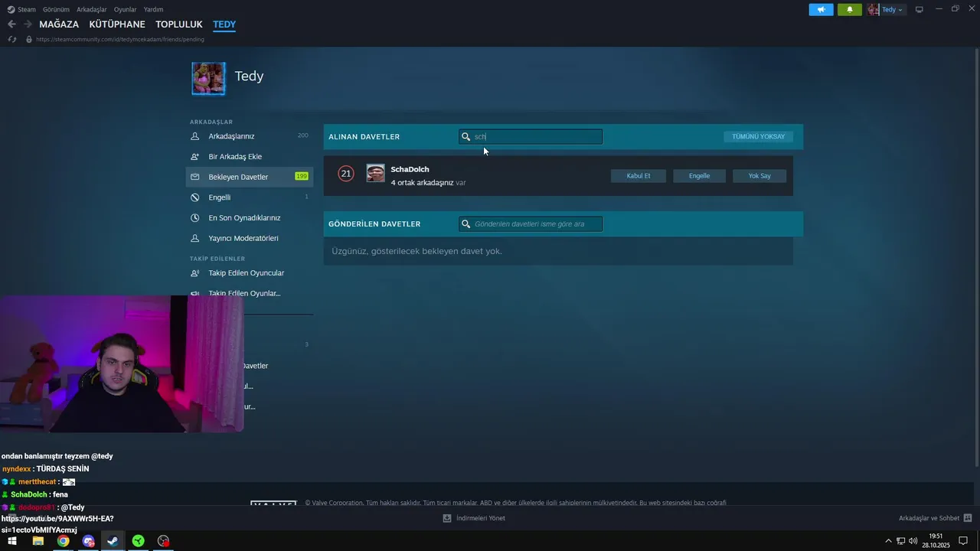
Task: Go forward with the right arrow
Action: point(28,24)
